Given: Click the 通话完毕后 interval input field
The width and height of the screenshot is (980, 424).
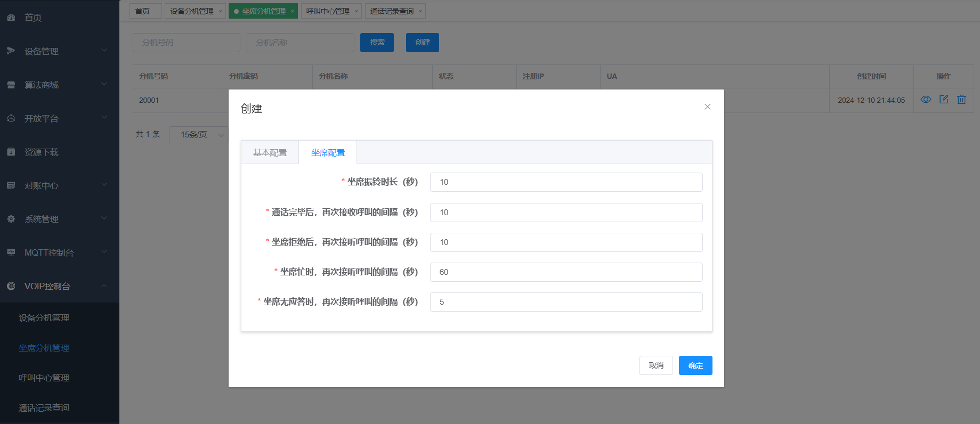Looking at the screenshot, I should pos(566,213).
